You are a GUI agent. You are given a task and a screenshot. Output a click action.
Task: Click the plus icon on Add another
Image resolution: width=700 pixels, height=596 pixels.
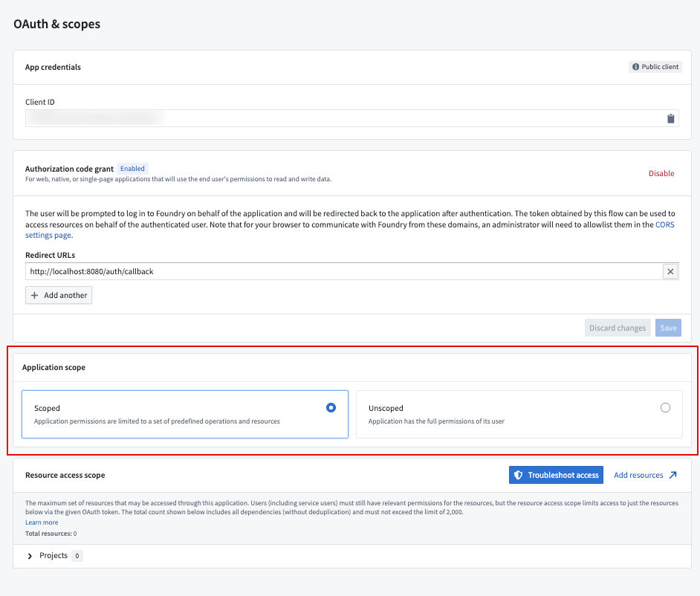pyautogui.click(x=35, y=295)
